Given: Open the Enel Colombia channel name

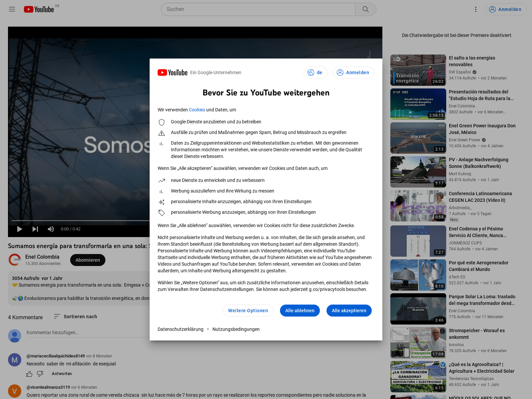Looking at the screenshot, I should [42, 257].
